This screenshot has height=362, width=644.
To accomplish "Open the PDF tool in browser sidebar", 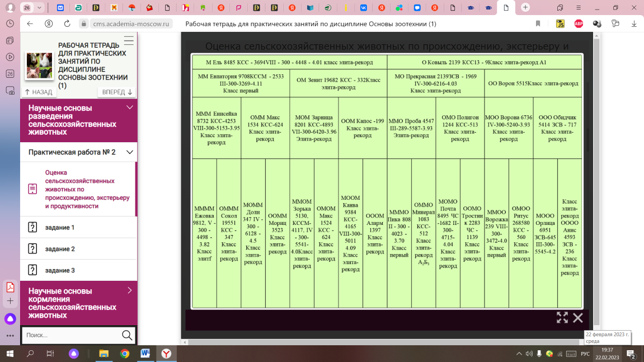I will tap(10, 287).
